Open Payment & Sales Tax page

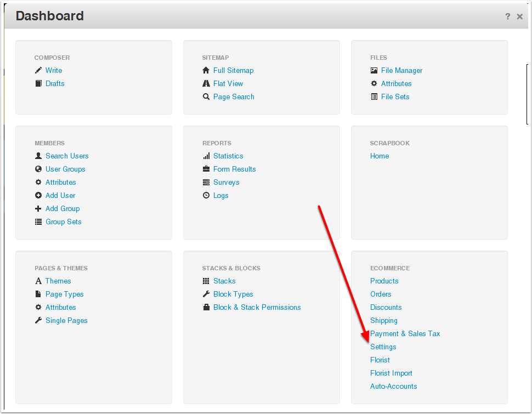coord(405,333)
